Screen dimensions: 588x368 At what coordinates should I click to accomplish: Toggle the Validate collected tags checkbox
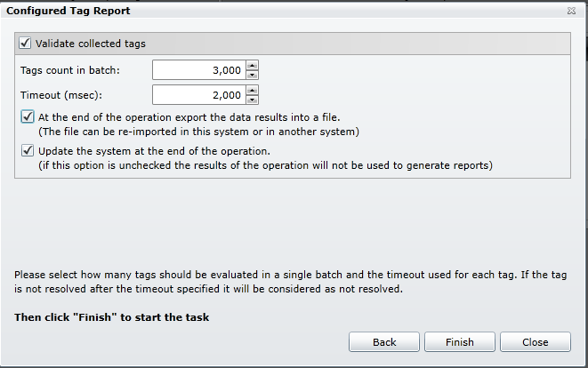click(x=25, y=43)
